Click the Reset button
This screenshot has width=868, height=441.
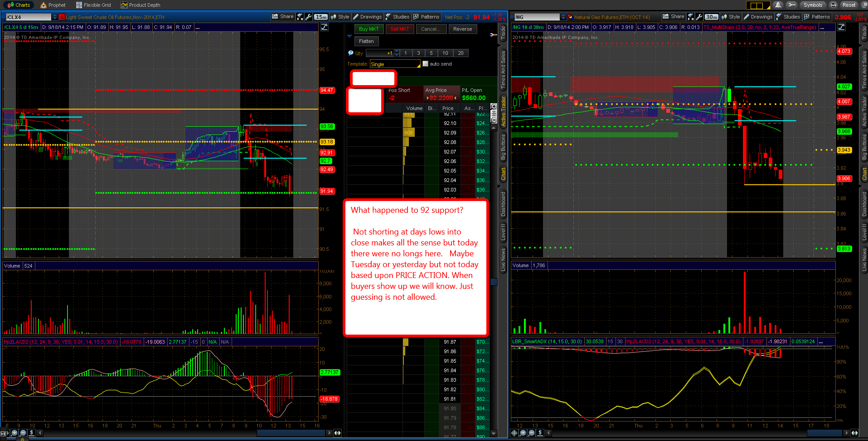(849, 5)
